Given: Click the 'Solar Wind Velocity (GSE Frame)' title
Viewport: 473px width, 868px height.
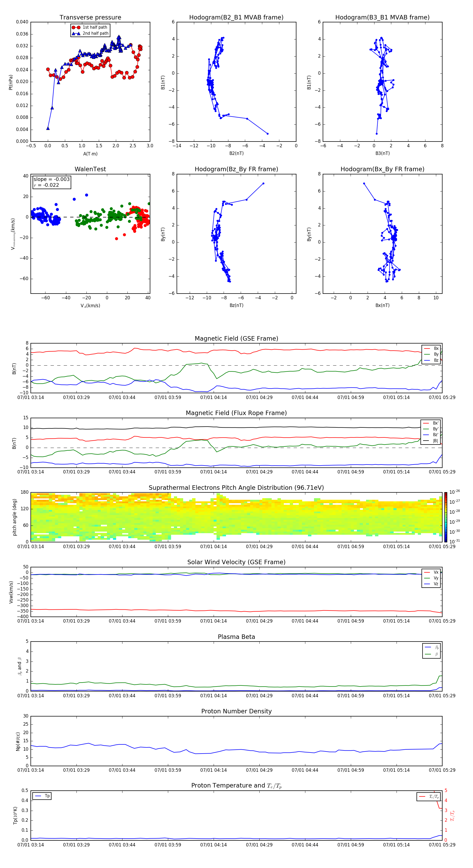Looking at the screenshot, I should (236, 562).
